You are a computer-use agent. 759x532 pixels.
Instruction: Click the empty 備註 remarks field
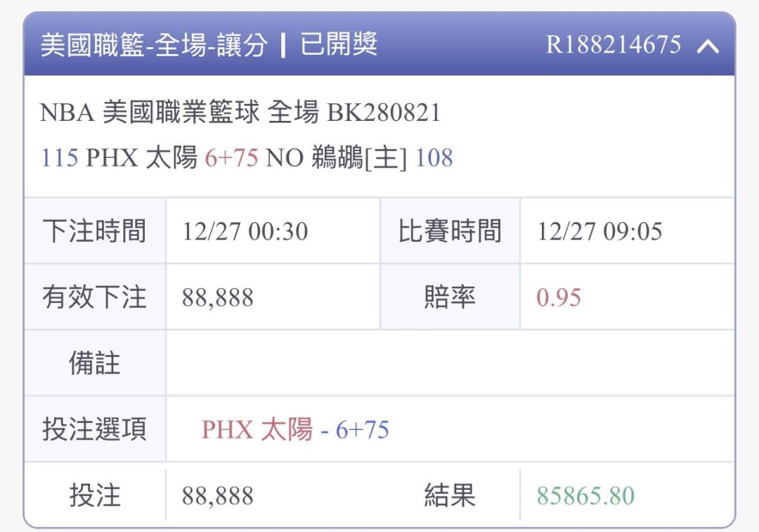450,363
